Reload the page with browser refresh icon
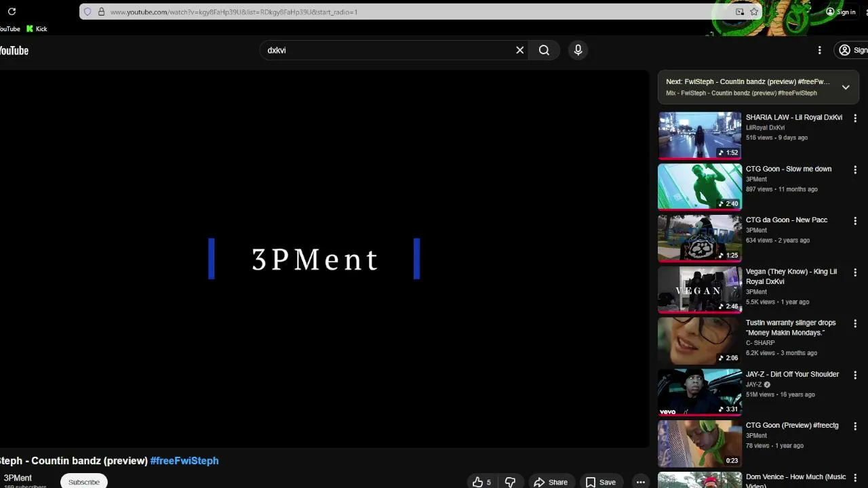Screen dimensions: 868x488 [x=12, y=12]
